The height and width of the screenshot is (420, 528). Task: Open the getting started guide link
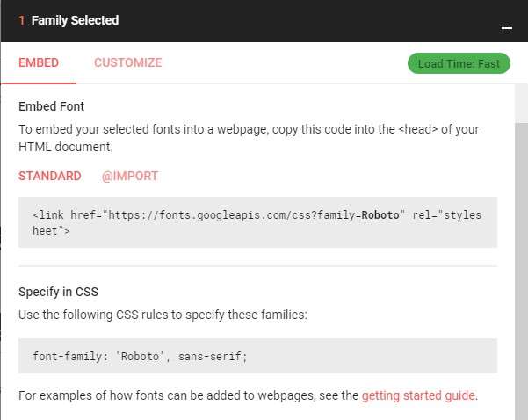point(419,395)
